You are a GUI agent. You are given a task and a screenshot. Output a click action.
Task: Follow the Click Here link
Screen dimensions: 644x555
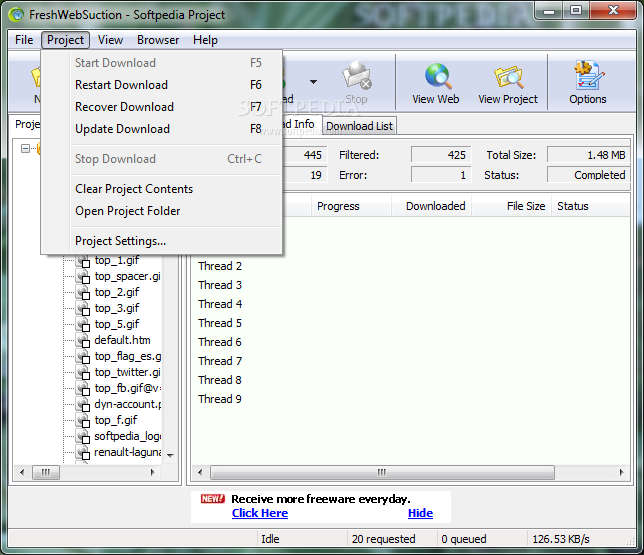[x=260, y=513]
